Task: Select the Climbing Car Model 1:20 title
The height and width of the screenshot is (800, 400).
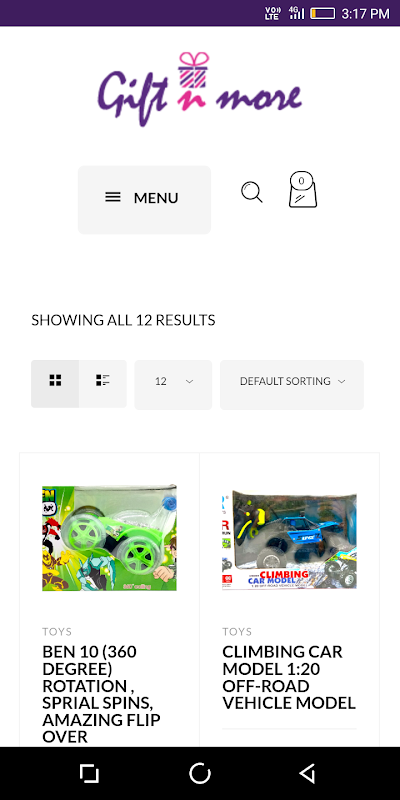Action: 289,677
